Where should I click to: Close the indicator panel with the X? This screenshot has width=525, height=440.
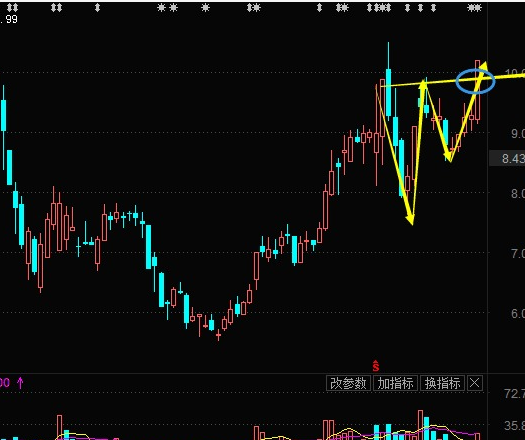(x=474, y=383)
